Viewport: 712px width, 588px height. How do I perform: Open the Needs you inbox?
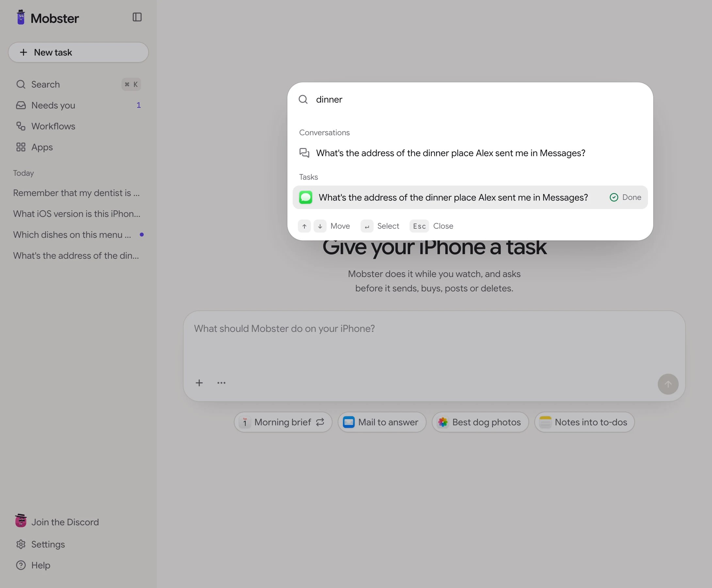[x=78, y=105]
